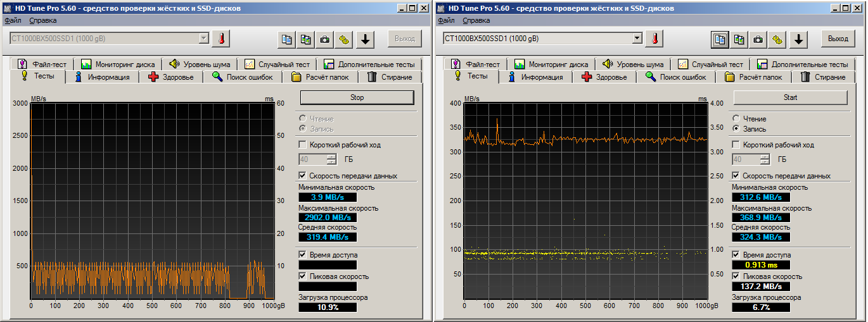Open options via the wrench icon in right window
This screenshot has width=868, height=322.
click(x=777, y=39)
